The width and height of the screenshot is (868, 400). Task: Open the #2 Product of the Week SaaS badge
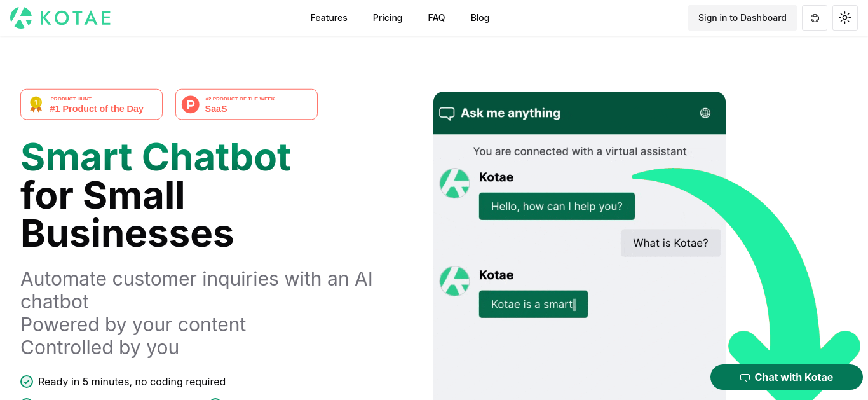click(247, 104)
